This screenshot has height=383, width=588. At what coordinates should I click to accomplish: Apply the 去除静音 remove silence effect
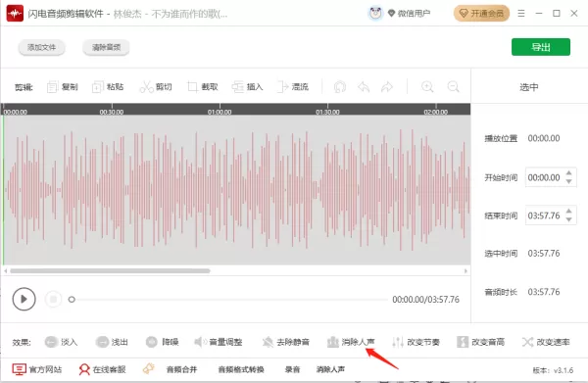286,342
